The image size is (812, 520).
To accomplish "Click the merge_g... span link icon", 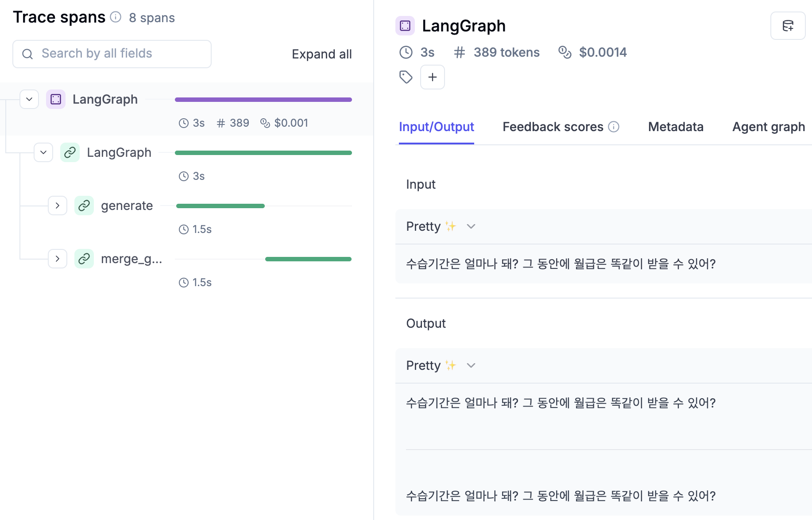I will click(x=84, y=259).
